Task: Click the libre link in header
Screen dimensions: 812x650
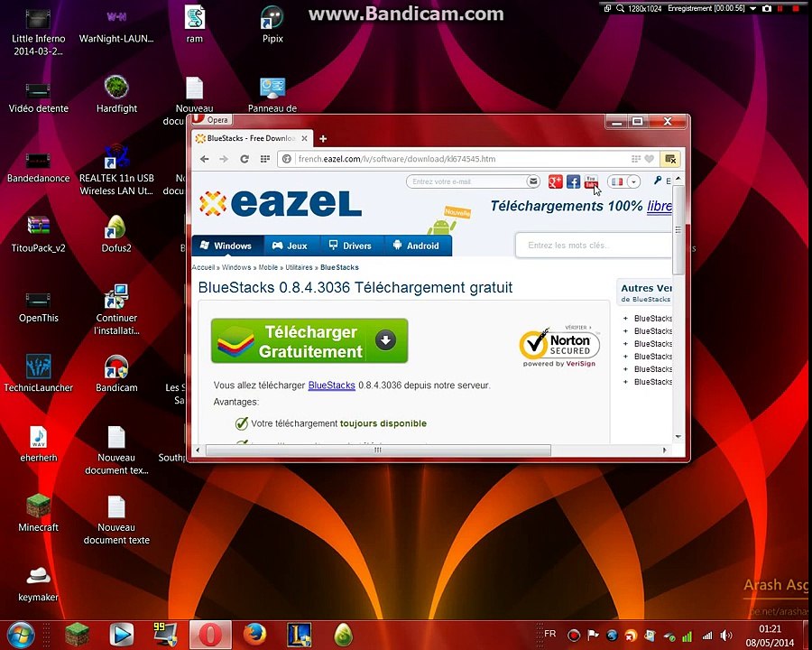Action: click(x=660, y=206)
